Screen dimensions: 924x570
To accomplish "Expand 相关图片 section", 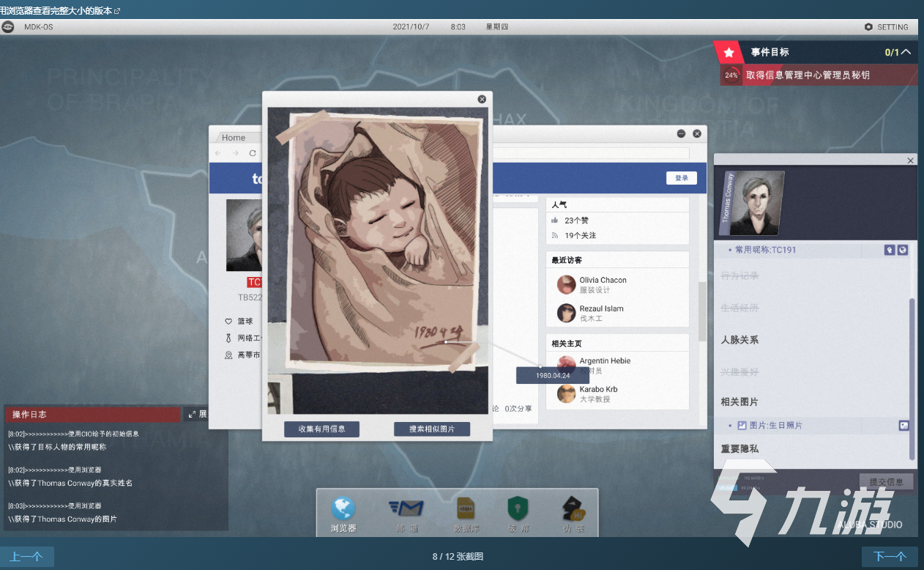I will (739, 401).
